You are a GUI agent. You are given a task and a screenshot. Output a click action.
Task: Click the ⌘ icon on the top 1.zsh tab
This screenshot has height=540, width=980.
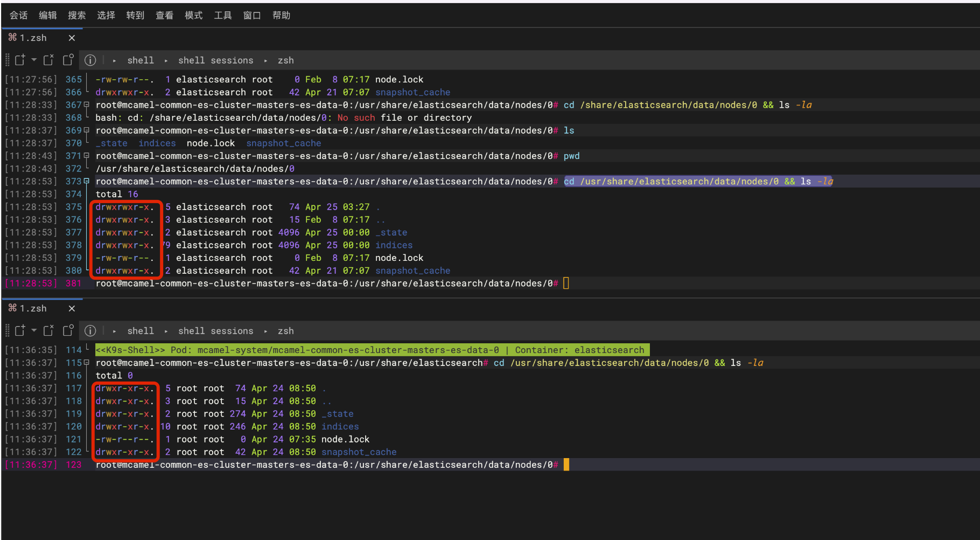click(12, 38)
